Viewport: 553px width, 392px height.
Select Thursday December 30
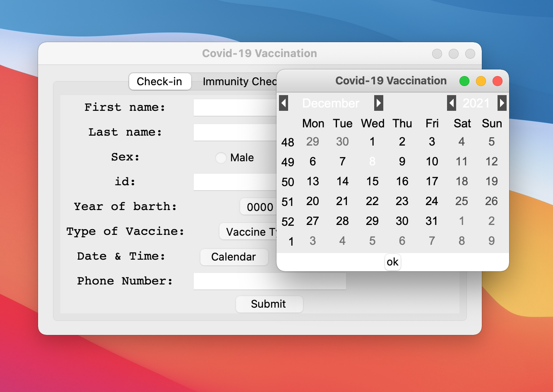(402, 221)
